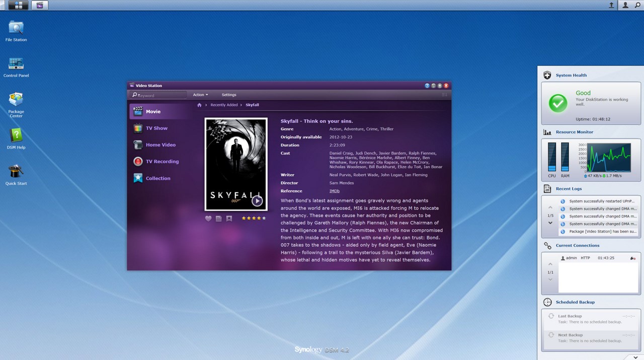644x360 pixels.
Task: Go to previous page of Current Connections
Action: [x=550, y=264]
